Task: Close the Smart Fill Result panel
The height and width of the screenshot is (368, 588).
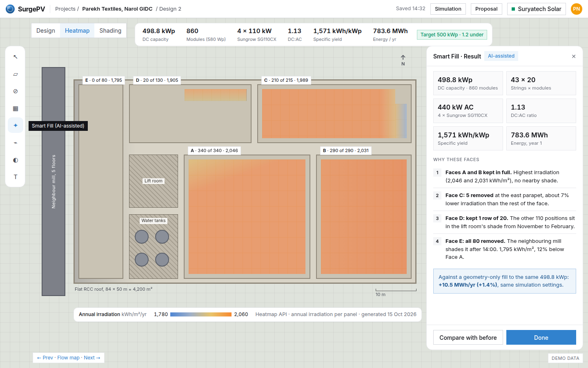Action: (x=574, y=56)
